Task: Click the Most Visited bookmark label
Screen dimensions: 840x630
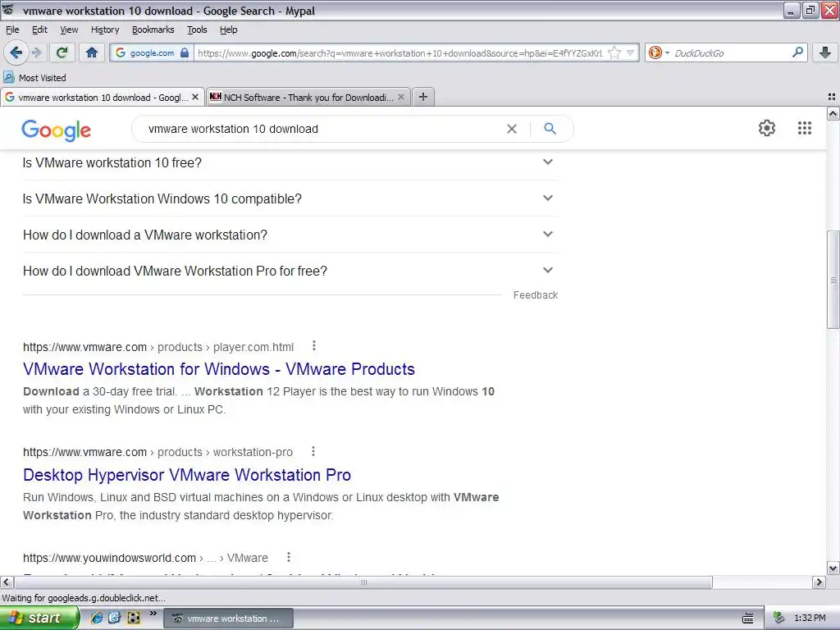Action: click(43, 78)
